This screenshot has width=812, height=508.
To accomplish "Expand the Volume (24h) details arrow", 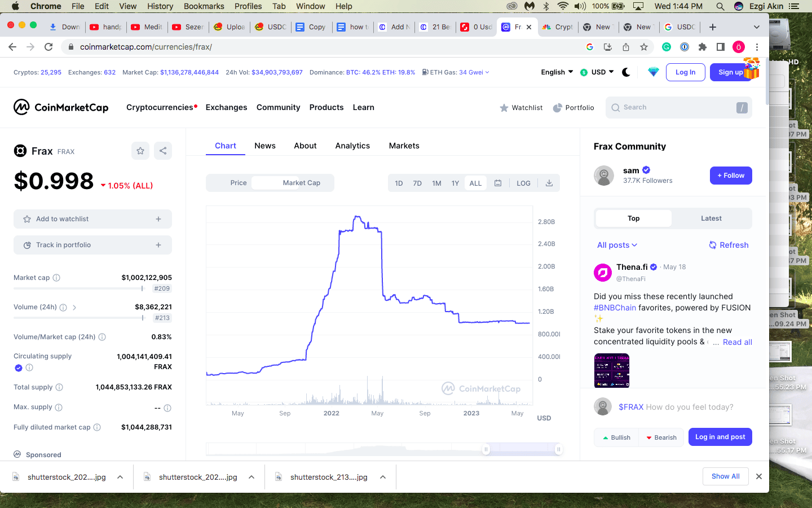I will click(x=74, y=308).
